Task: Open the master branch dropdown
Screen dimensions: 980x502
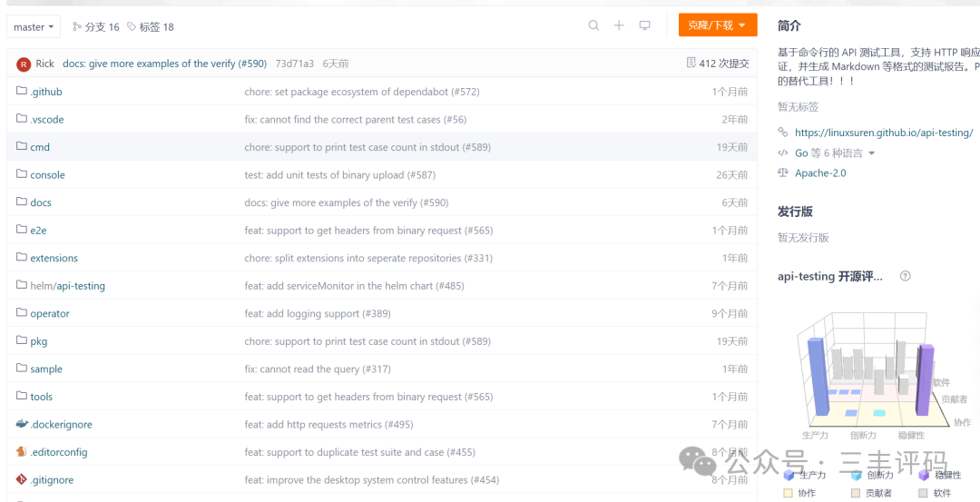Action: tap(34, 27)
